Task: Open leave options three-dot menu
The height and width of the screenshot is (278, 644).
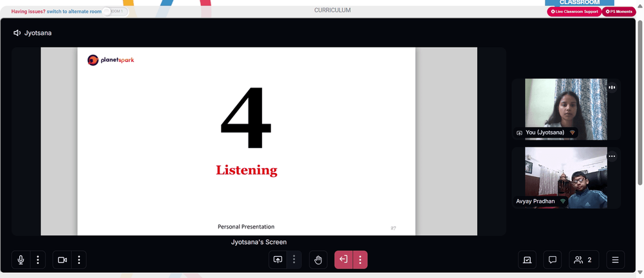Action: tap(360, 260)
